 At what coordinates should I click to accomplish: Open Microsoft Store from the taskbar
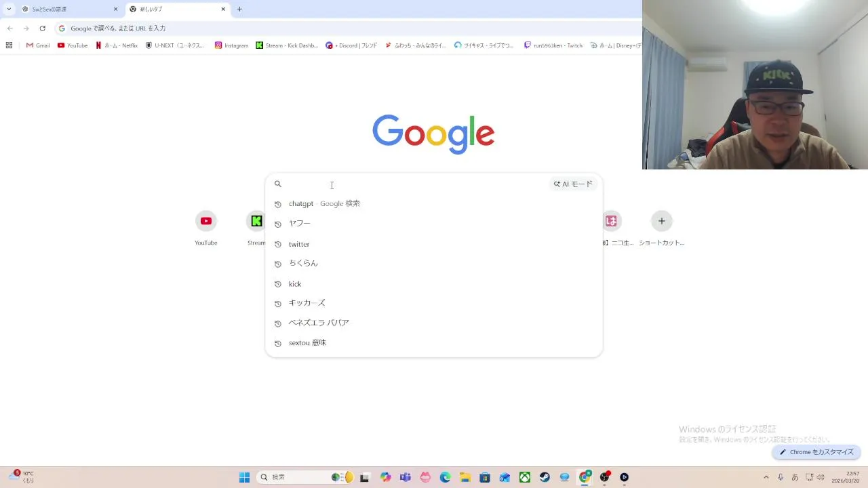(485, 477)
